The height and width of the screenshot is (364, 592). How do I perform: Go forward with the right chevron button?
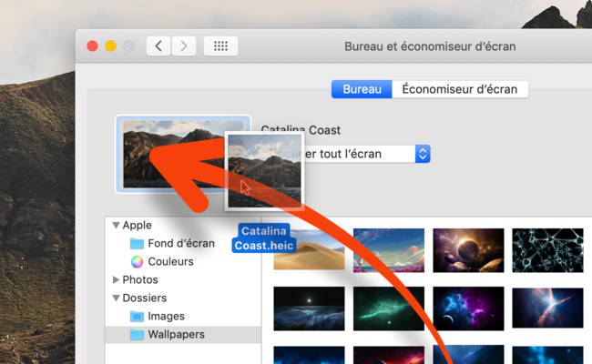click(184, 46)
